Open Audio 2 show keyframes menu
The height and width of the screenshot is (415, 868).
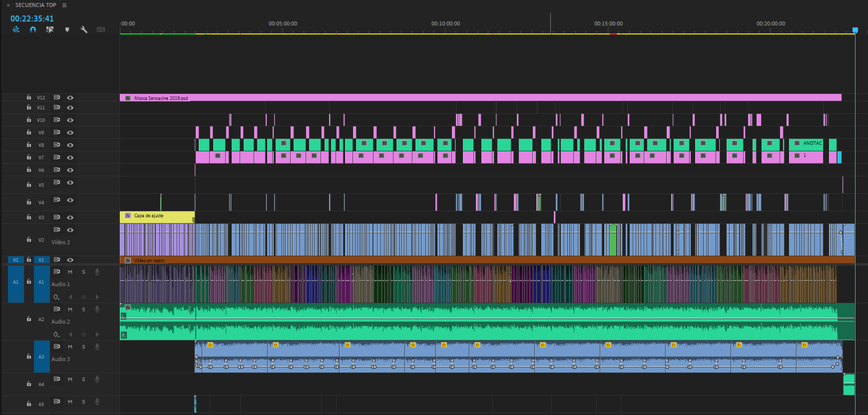coord(56,335)
